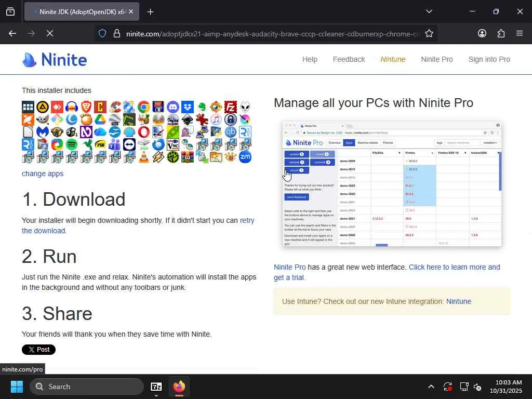Screen dimensions: 532x399
Task: Click the site padlock icon
Action: (x=117, y=33)
